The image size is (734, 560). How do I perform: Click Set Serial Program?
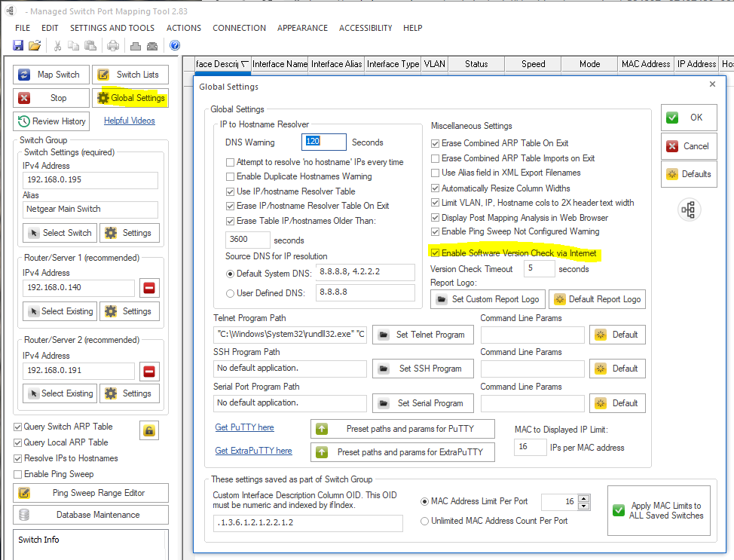tap(424, 403)
